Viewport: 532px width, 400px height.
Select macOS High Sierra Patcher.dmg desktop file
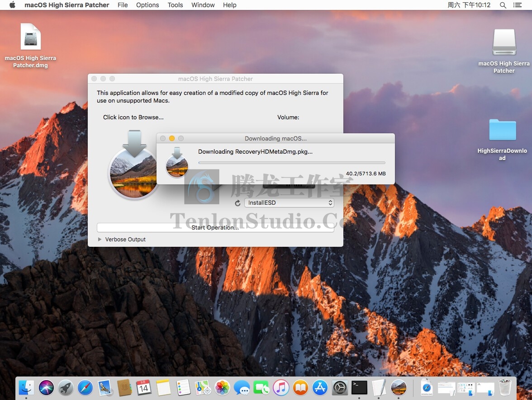click(31, 45)
